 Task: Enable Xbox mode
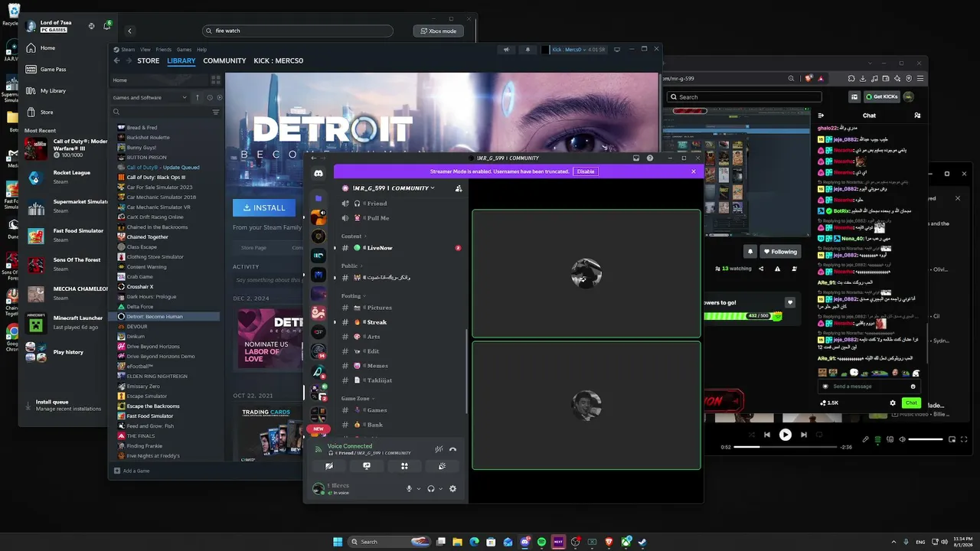pyautogui.click(x=438, y=31)
